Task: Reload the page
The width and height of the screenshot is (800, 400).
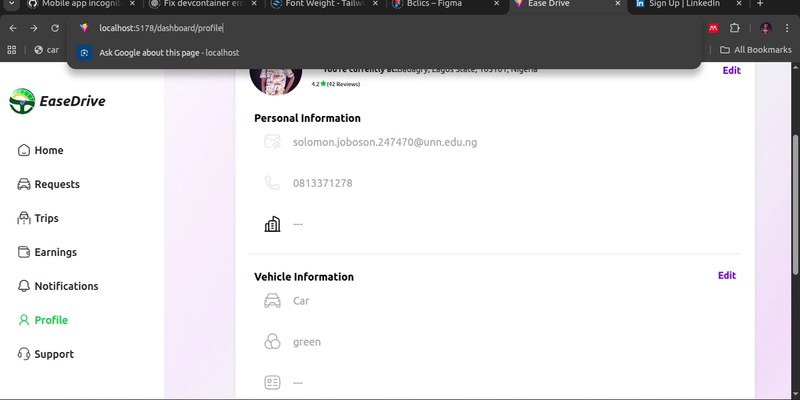Action: tap(55, 28)
